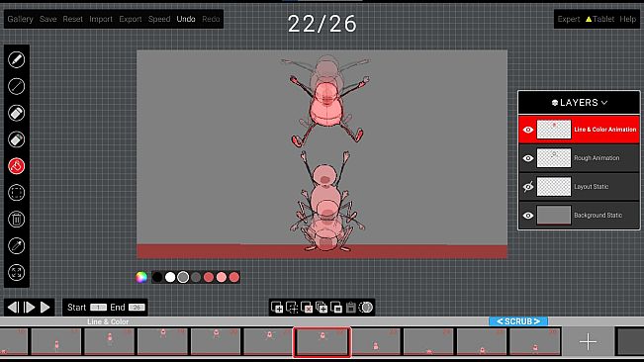644x362 pixels.
Task: Pick the dark gray color swatch
Action: (196, 278)
